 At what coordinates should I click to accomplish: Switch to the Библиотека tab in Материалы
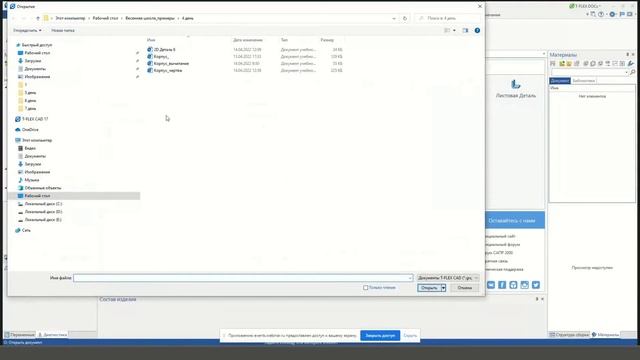tap(583, 81)
